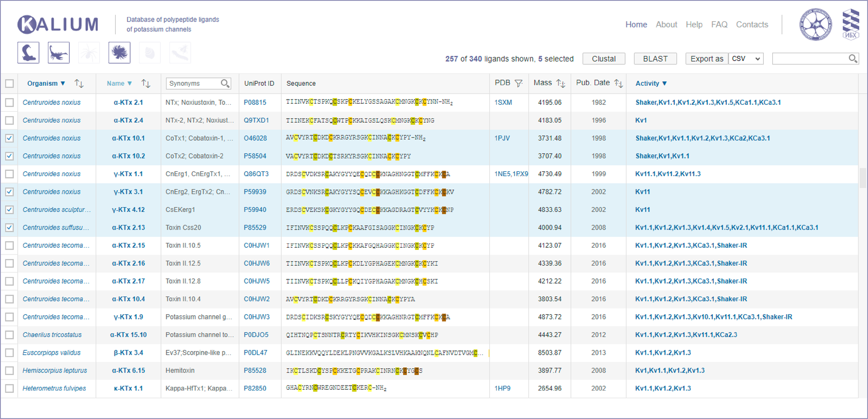Viewport: 868px width, 419px height.
Task: Click the PDB column filter funnel icon
Action: pos(519,83)
